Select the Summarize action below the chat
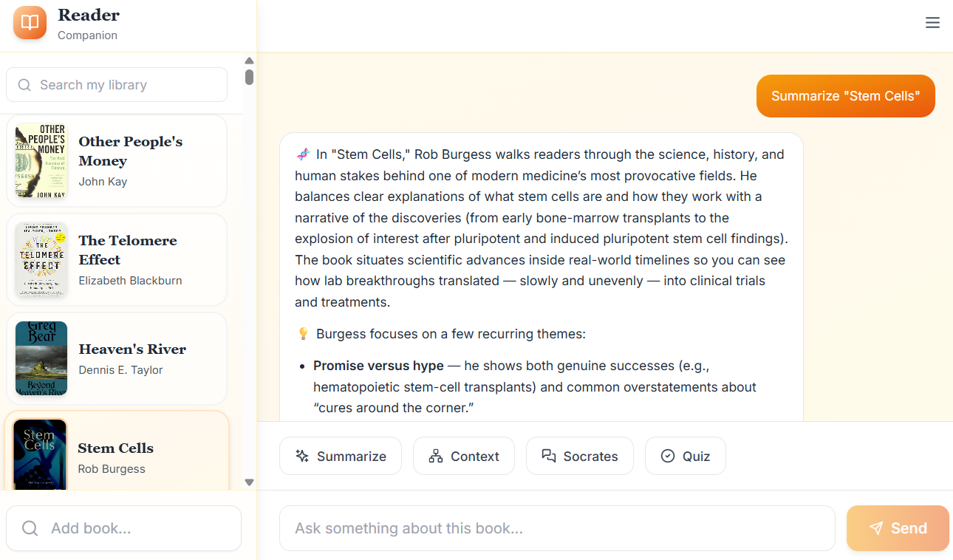Screen dimensions: 953x560 340,456
